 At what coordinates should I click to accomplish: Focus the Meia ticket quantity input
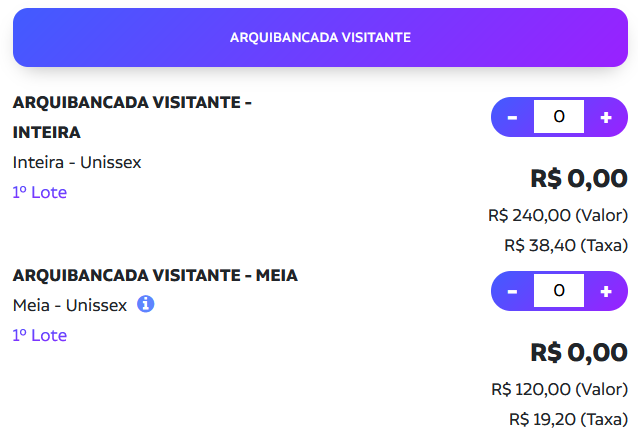[x=559, y=291]
